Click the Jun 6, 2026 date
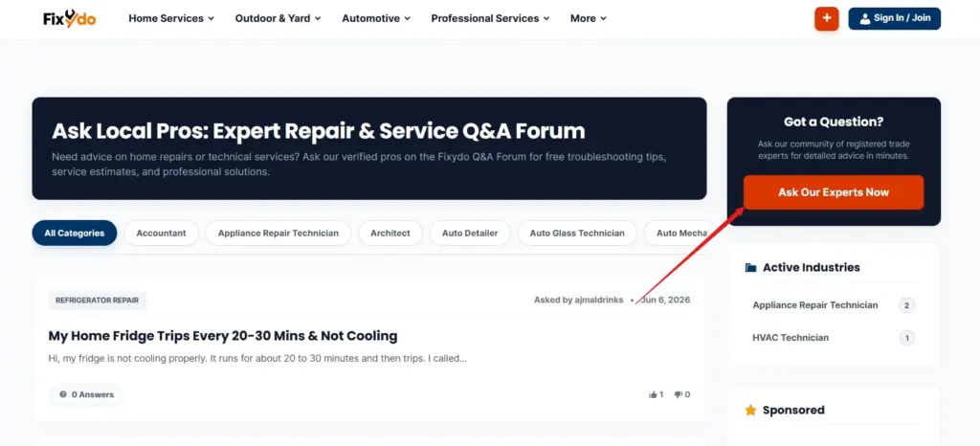This screenshot has height=446, width=980. tap(666, 300)
